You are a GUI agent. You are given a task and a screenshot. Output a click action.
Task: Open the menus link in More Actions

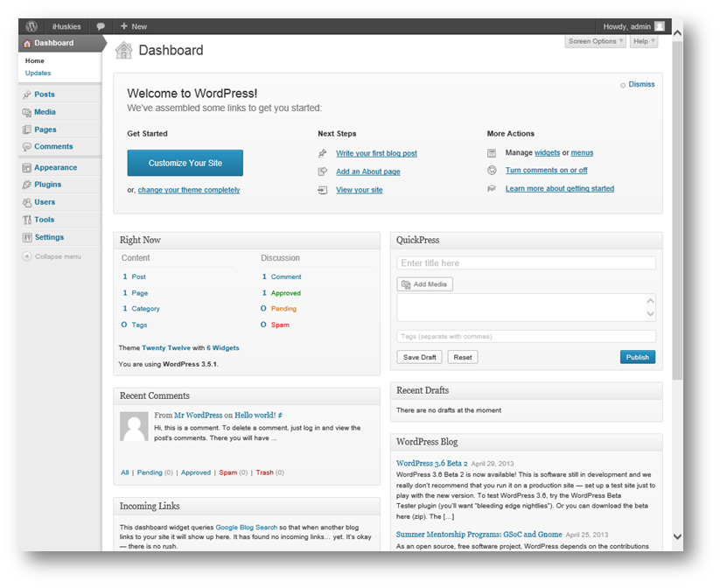coord(583,153)
